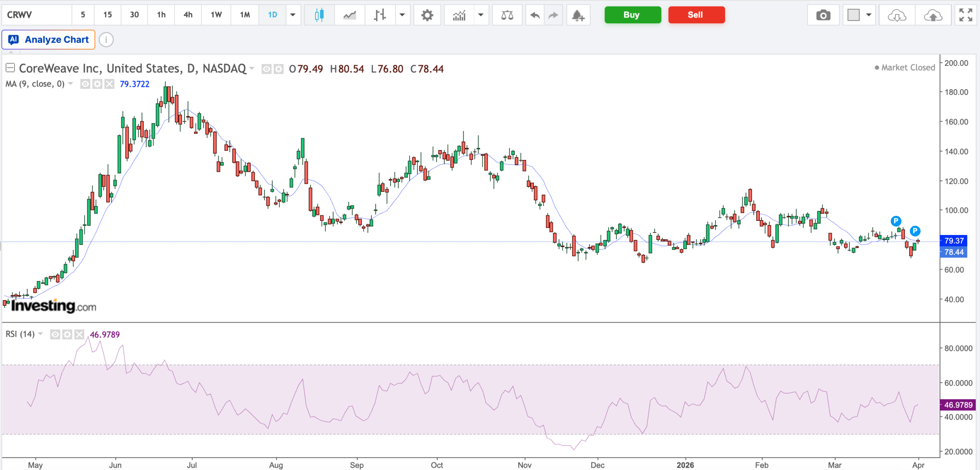Click the red Sell button
Viewport: 980px width, 470px height.
(x=697, y=15)
